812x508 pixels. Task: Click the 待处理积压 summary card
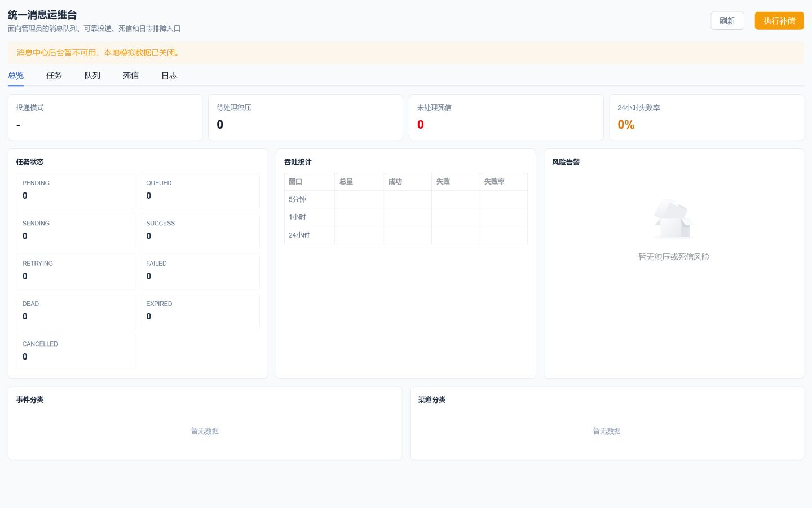tap(306, 117)
